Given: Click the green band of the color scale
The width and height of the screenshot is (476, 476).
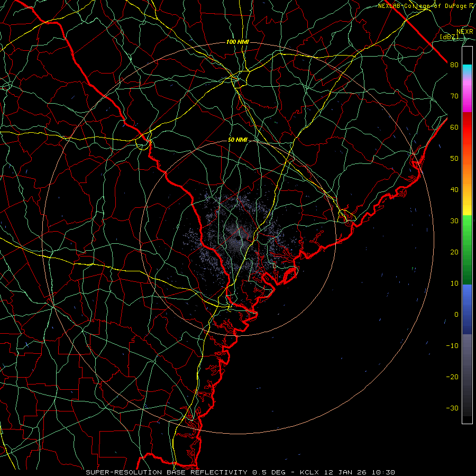Looking at the screenshot, I should point(467,250).
